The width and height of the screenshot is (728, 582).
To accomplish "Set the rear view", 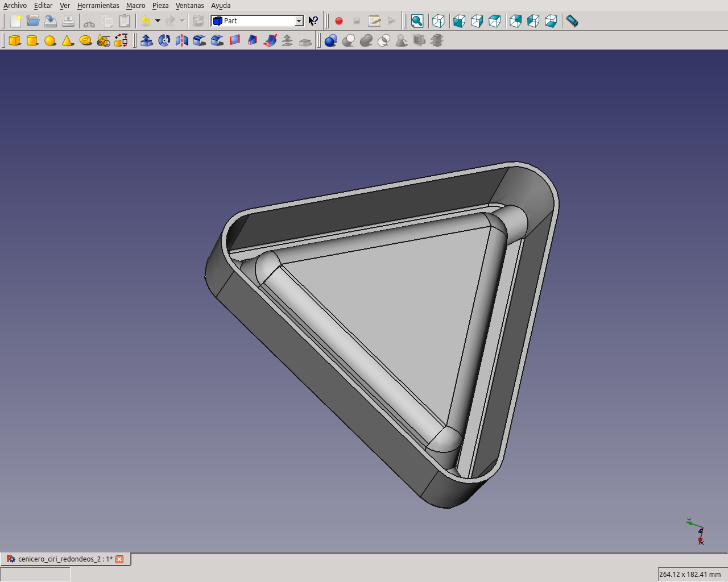I will (516, 21).
